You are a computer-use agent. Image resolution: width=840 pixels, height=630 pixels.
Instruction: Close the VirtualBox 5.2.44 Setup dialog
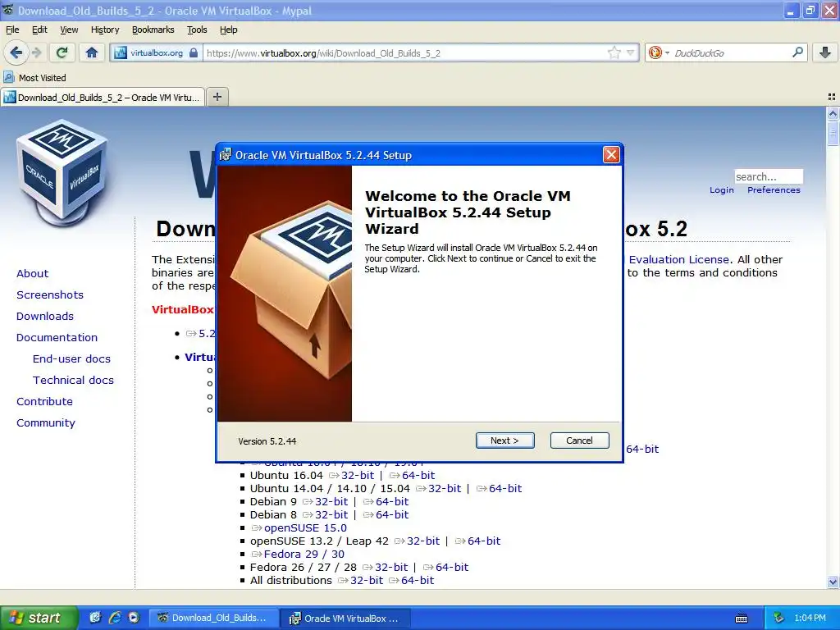610,155
